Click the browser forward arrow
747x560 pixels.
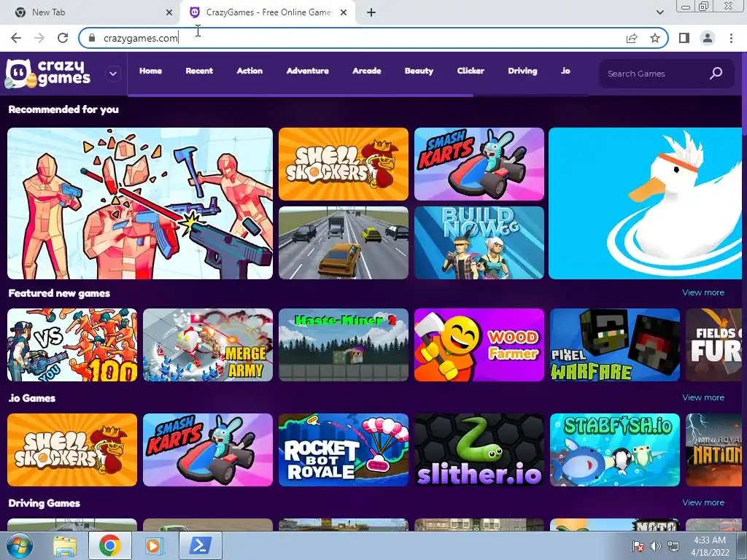(39, 38)
